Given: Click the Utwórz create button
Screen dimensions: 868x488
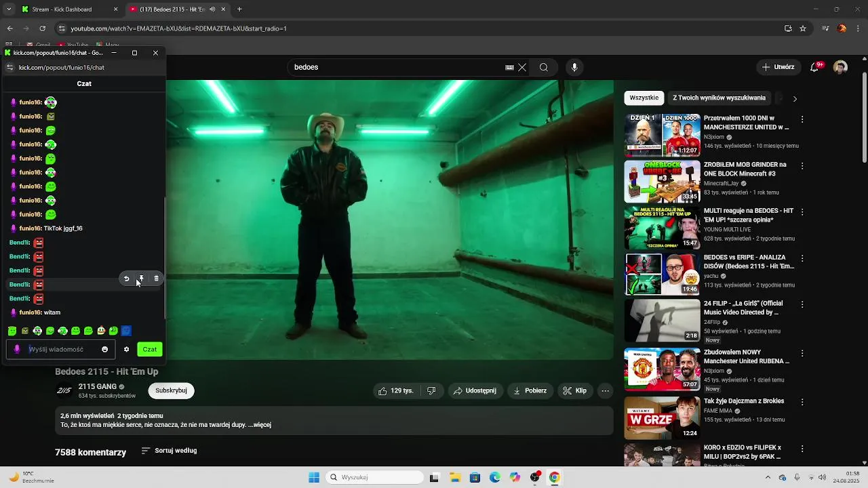Looking at the screenshot, I should [778, 67].
